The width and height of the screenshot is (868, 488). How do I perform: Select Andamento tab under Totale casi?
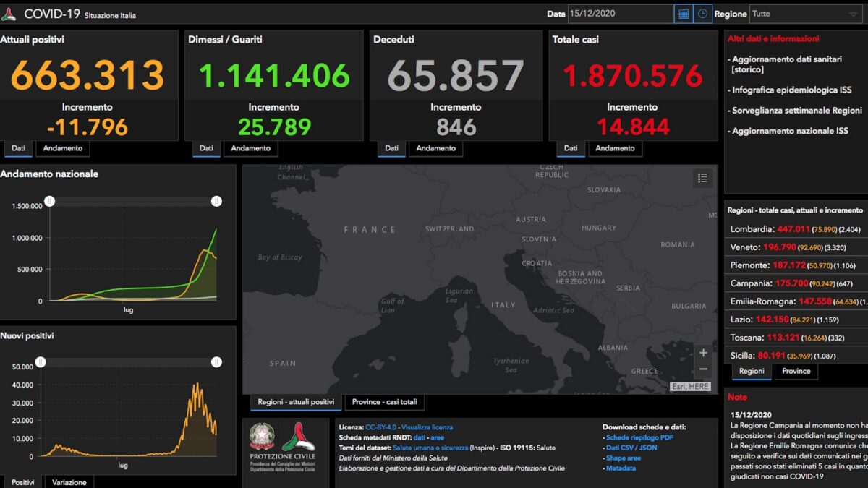(616, 148)
